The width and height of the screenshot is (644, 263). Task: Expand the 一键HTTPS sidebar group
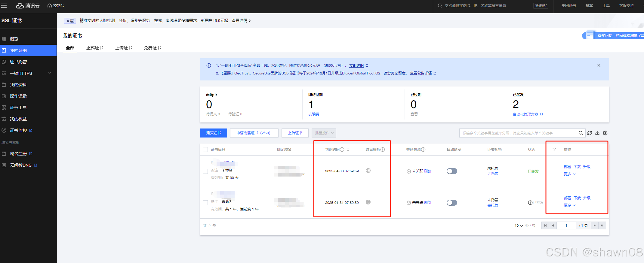(28, 73)
